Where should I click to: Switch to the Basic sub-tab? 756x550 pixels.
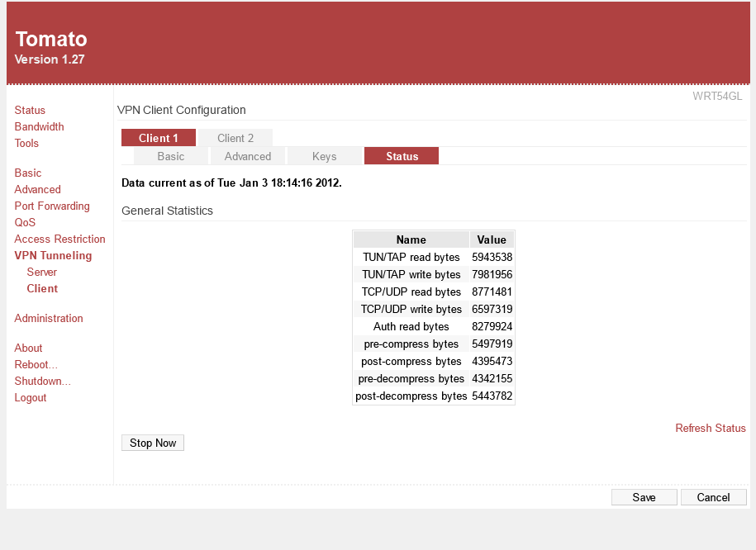[x=171, y=156]
